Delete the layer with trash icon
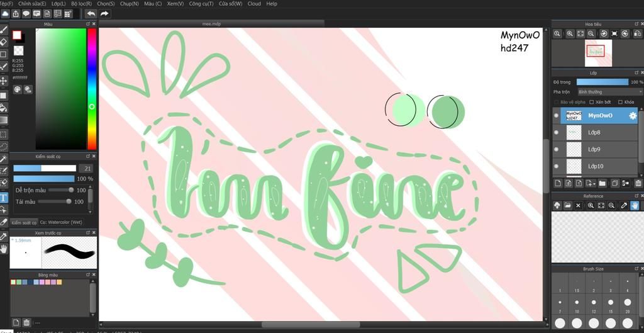Viewport: 644px width, 333px height. click(x=638, y=183)
